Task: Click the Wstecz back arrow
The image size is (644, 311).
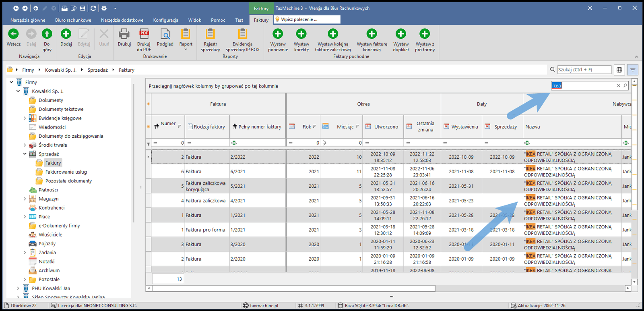Action: point(14,35)
